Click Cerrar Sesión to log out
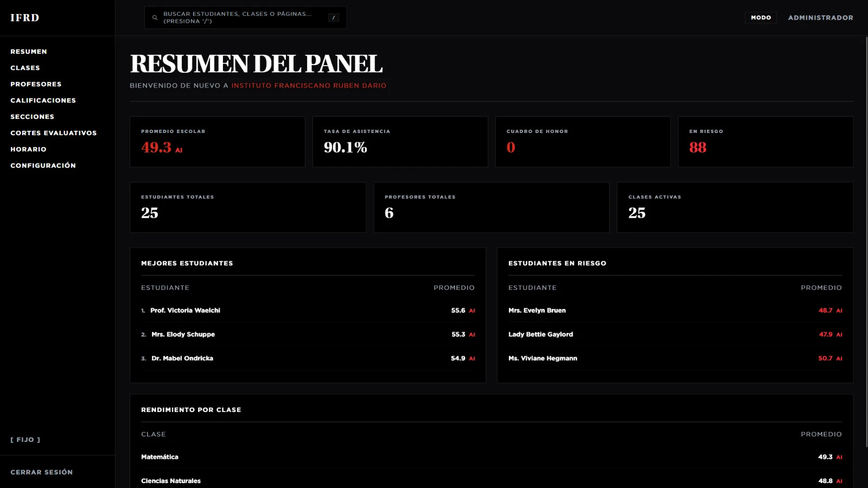 click(41, 472)
